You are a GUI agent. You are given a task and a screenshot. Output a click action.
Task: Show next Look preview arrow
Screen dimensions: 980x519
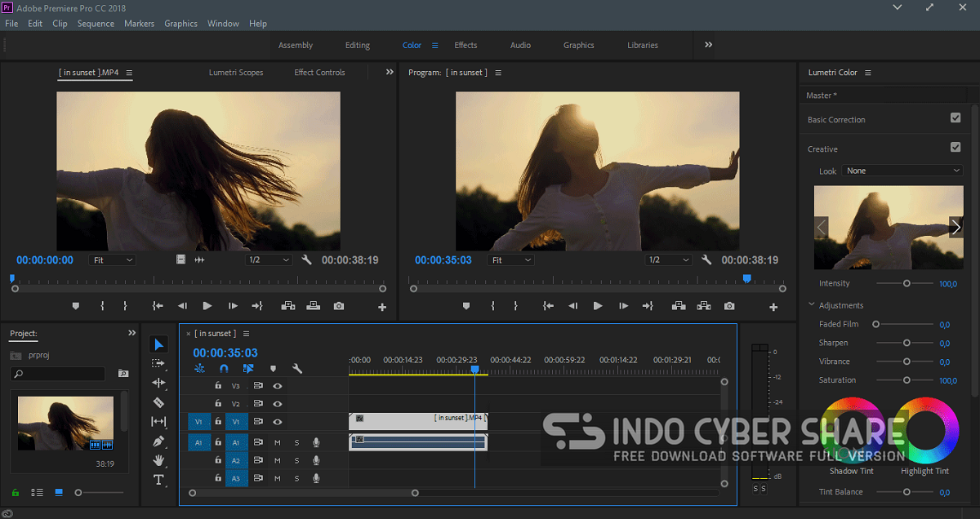(x=956, y=228)
